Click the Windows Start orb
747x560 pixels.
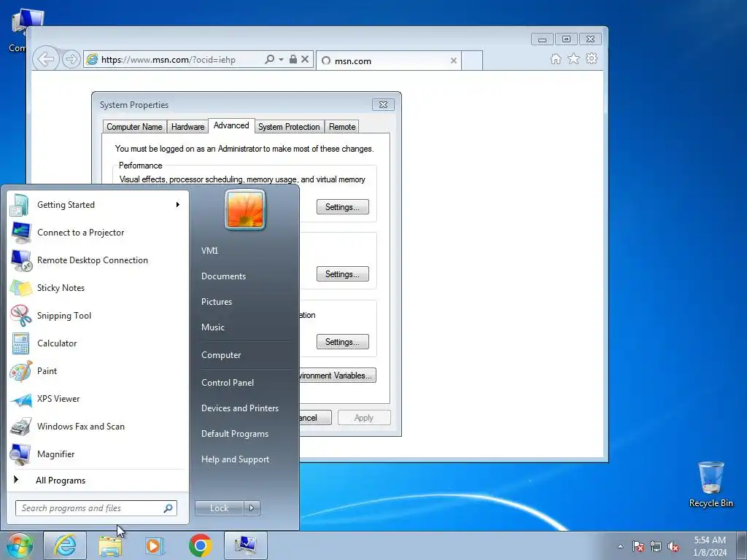(x=20, y=545)
